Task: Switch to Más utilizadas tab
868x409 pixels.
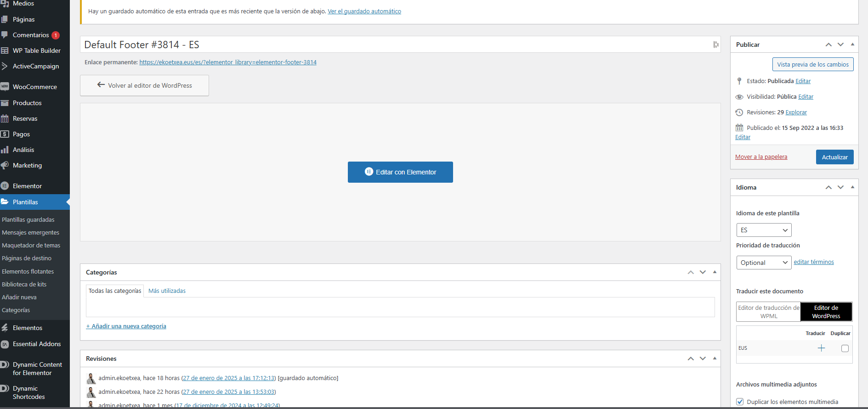Action: click(167, 291)
